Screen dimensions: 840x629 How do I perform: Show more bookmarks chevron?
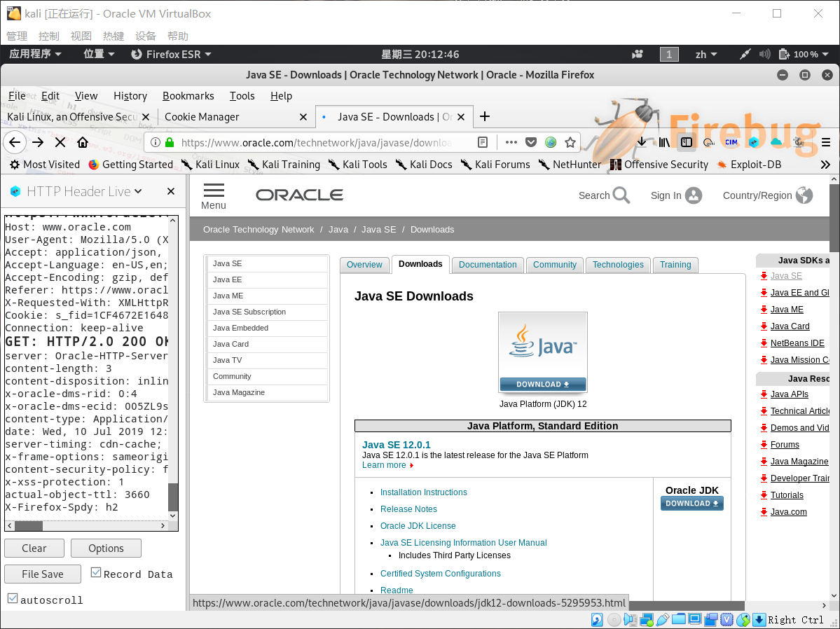[825, 165]
